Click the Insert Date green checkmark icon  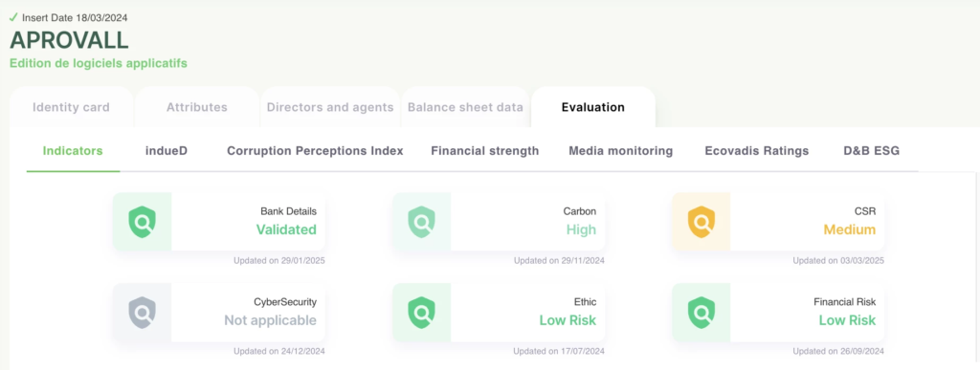click(13, 17)
